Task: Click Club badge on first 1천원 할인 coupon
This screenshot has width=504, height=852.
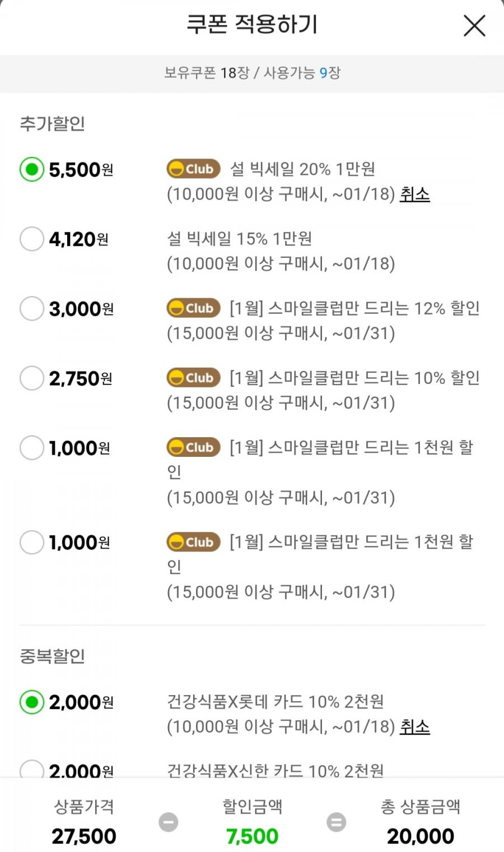Action: pyautogui.click(x=193, y=447)
